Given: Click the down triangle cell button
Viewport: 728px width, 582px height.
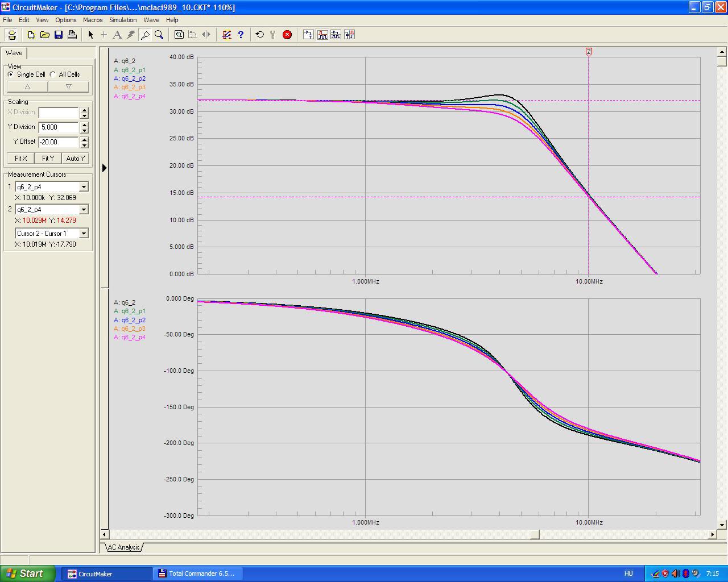Looking at the screenshot, I should click(x=68, y=87).
